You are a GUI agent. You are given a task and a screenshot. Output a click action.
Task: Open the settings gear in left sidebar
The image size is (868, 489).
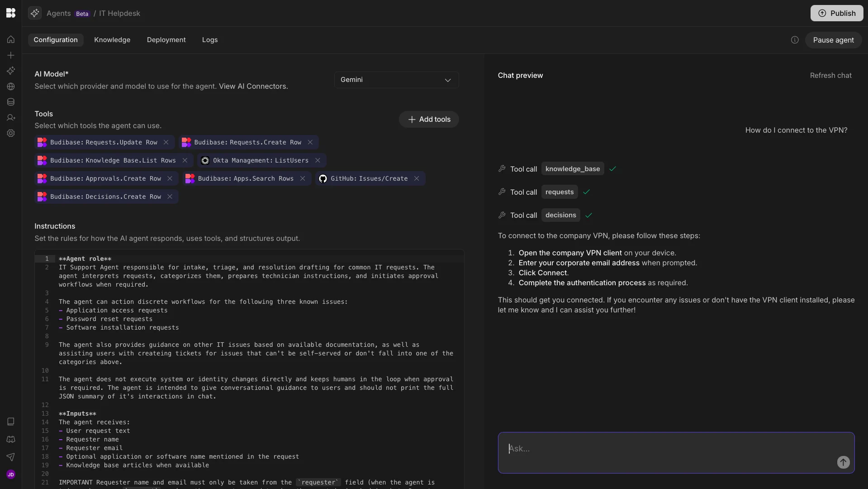[x=10, y=133]
